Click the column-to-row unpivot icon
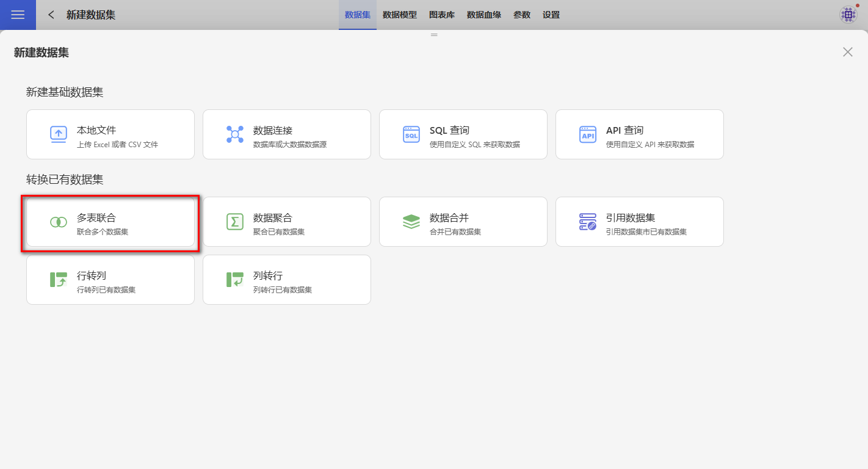This screenshot has width=868, height=469. [x=235, y=280]
